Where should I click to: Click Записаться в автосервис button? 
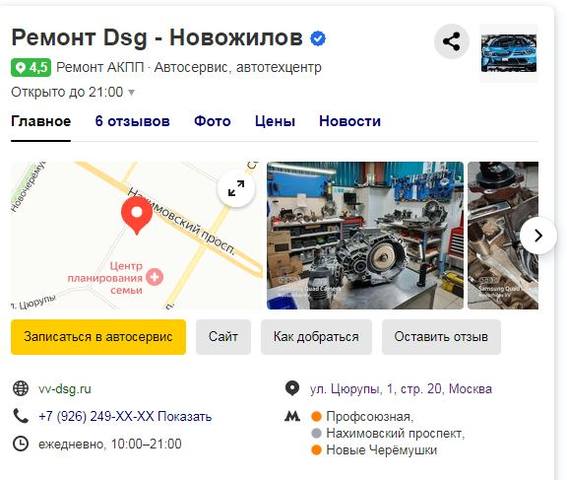point(98,337)
